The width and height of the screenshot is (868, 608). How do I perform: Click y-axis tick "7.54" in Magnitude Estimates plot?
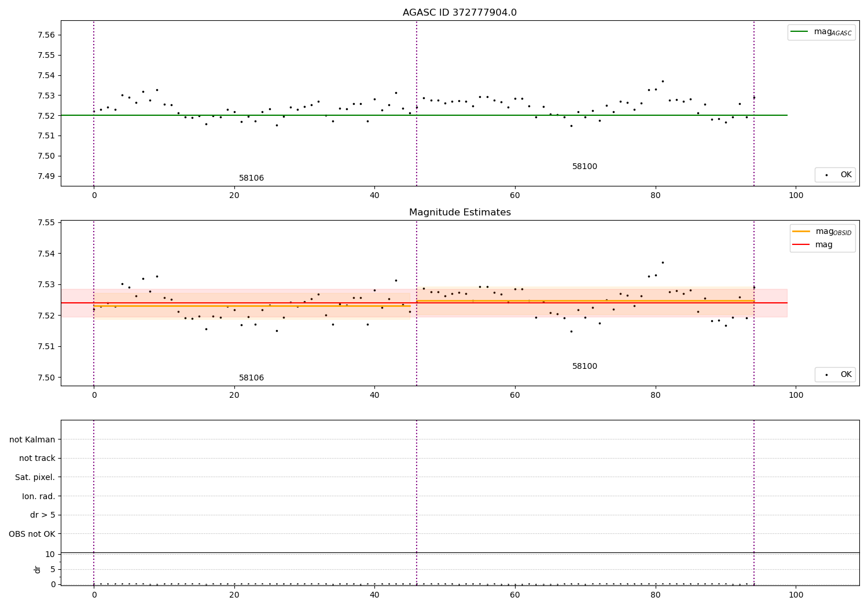(46, 254)
